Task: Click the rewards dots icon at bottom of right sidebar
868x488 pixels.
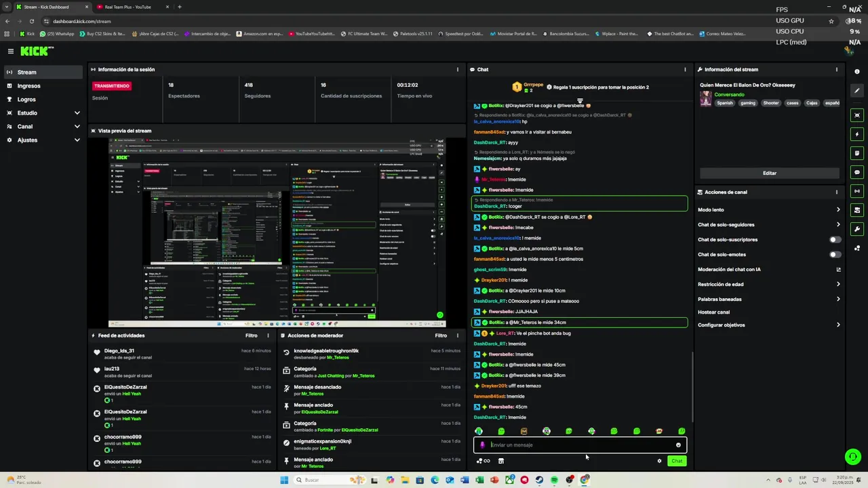Action: [857, 248]
